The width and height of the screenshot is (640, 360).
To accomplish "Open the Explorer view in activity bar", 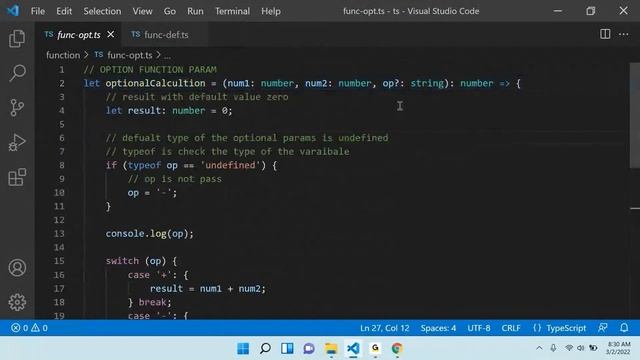I will click(x=17, y=38).
